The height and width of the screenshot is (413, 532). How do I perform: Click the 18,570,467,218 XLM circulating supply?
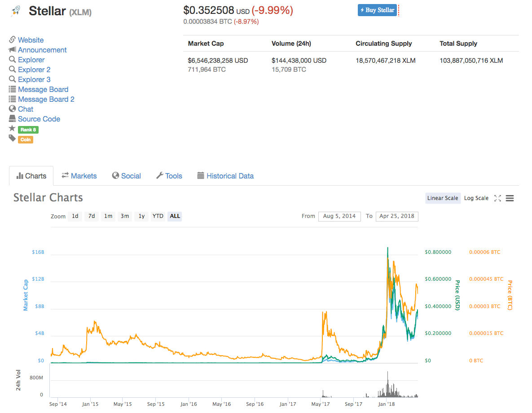386,61
